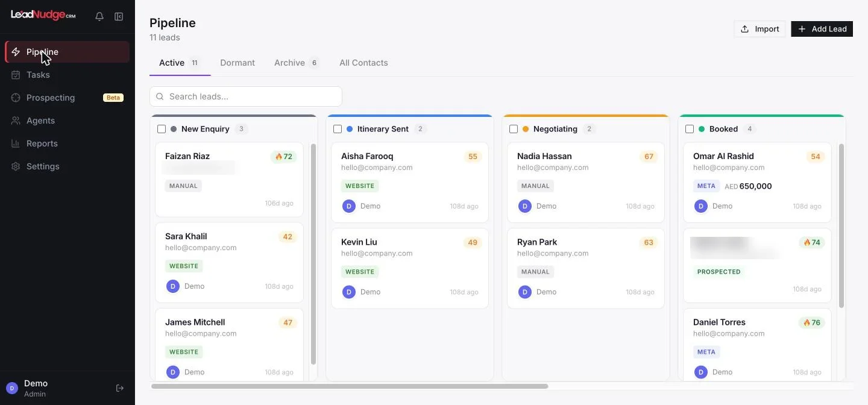Tick the Negotiating column checkbox
This screenshot has height=405, width=868.
tap(514, 129)
